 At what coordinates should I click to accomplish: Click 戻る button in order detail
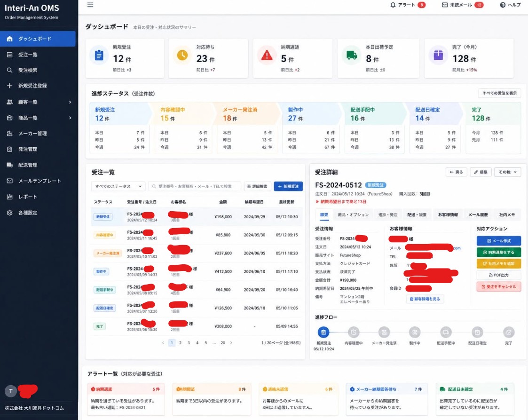click(456, 172)
